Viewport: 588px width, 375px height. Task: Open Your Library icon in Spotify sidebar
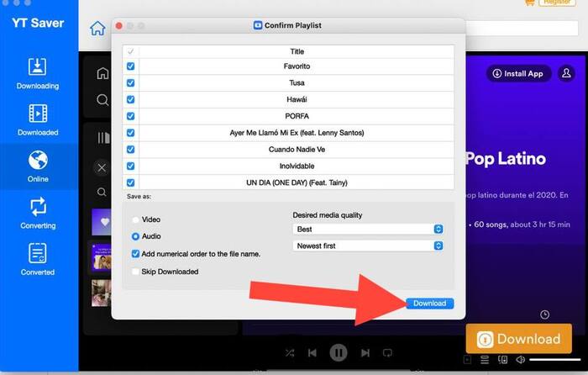(104, 138)
